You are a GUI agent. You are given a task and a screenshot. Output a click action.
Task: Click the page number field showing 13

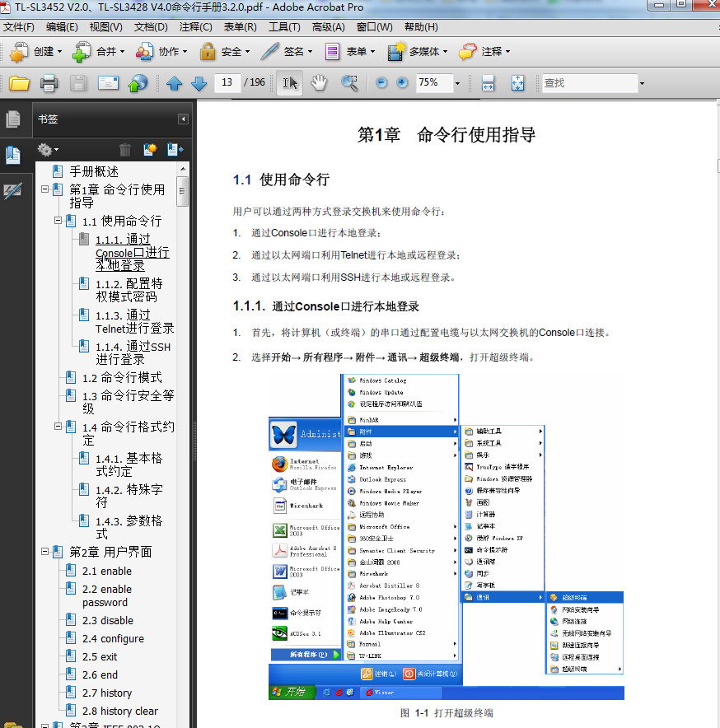coord(227,82)
